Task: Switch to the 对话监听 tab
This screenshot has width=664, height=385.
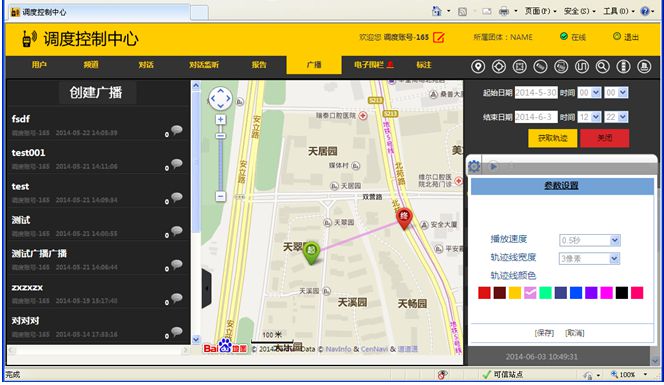Action: click(204, 65)
